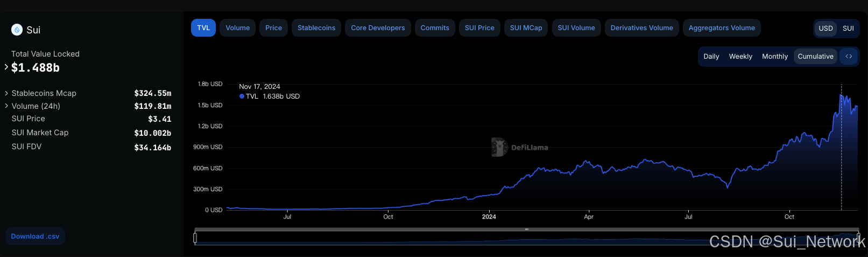Enable the Price chart overlay
Viewport: 868px width, 257px height.
point(273,28)
